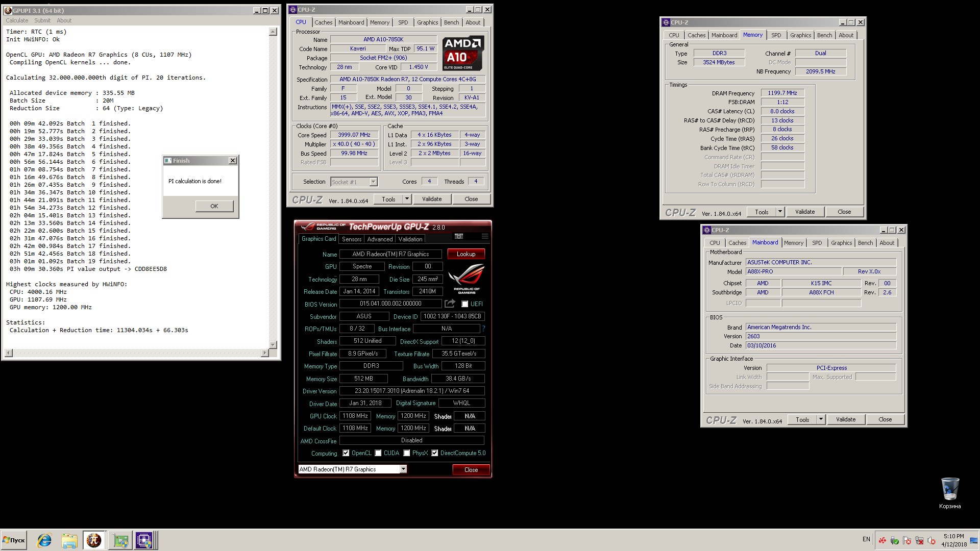Open the About menu in GPUPI

64,20
